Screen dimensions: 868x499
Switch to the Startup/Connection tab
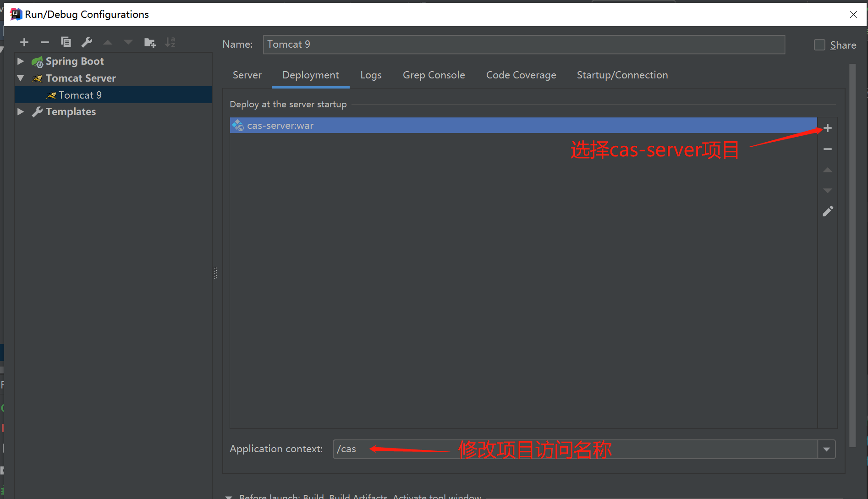622,75
